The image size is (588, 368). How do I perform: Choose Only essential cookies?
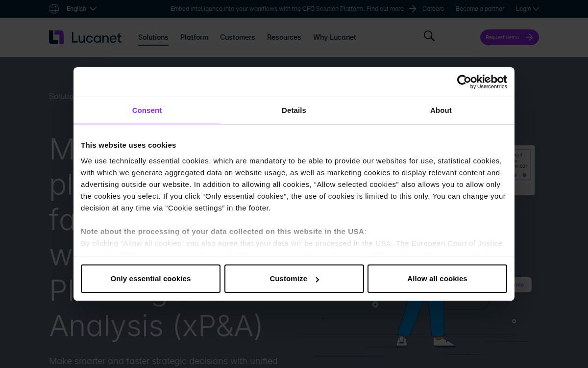tap(150, 279)
